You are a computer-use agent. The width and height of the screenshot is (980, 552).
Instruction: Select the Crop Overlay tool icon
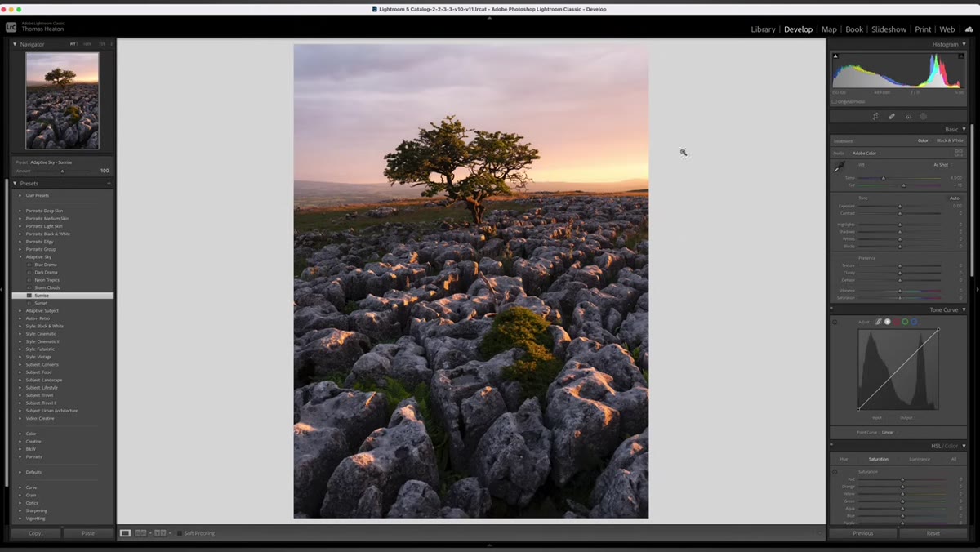pyautogui.click(x=875, y=116)
